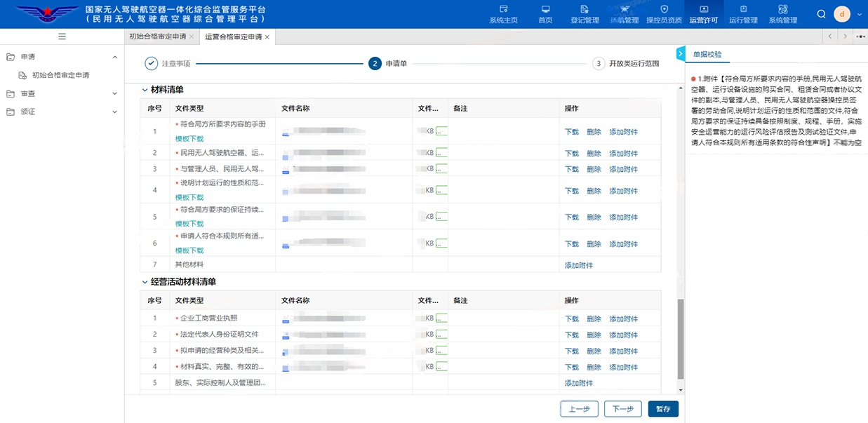Click 删除 for 民用无人驾驶航空器、运 row
The height and width of the screenshot is (423, 868).
tap(594, 153)
